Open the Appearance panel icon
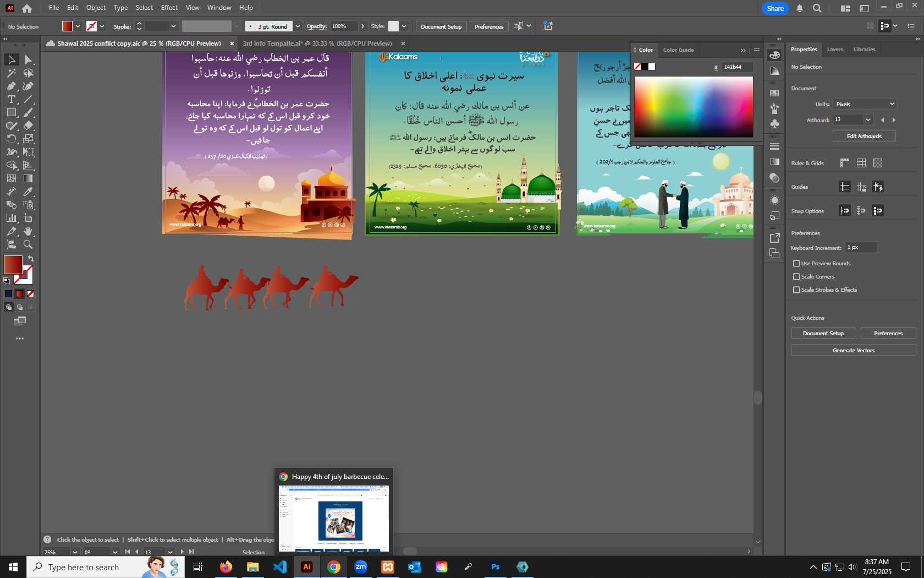 774,200
